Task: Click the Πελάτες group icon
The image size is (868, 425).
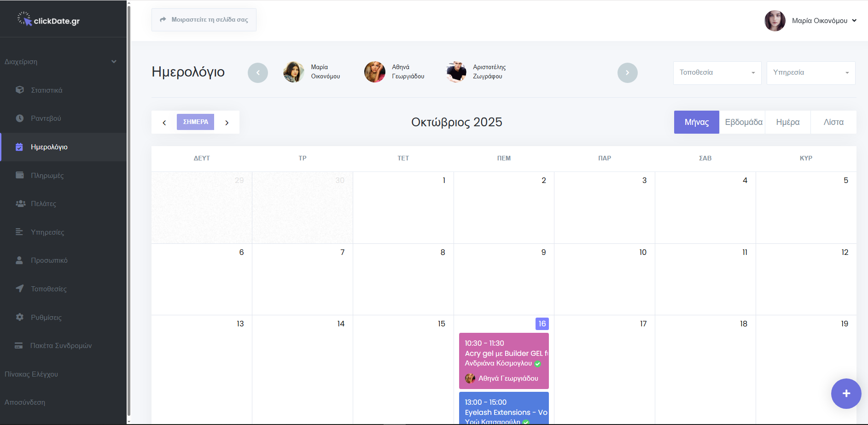Action: pos(20,204)
